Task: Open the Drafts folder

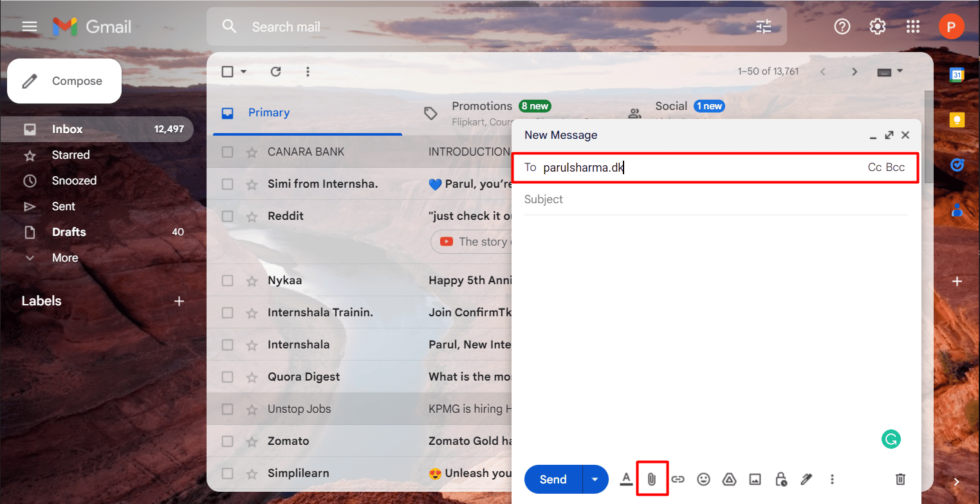Action: (x=97, y=232)
